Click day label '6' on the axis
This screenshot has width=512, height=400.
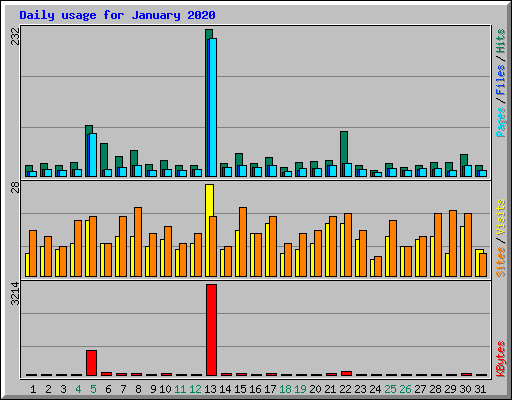(108, 389)
